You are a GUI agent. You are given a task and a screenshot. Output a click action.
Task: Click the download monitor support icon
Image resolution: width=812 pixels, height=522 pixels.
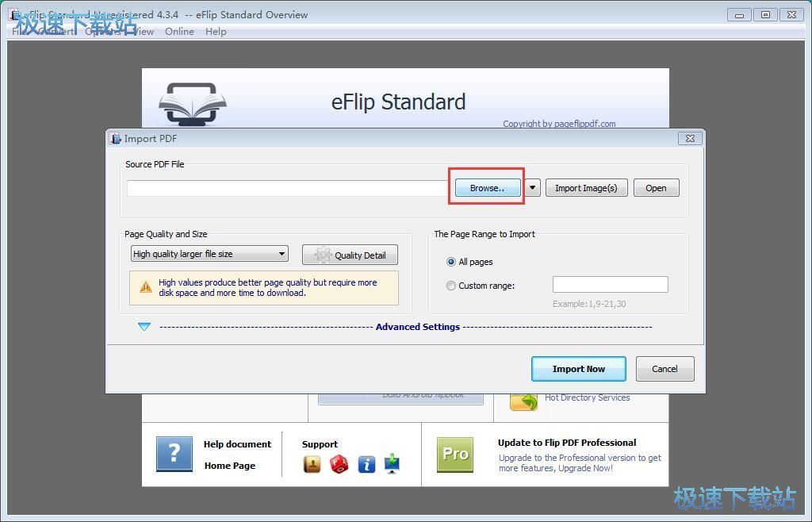pos(392,463)
